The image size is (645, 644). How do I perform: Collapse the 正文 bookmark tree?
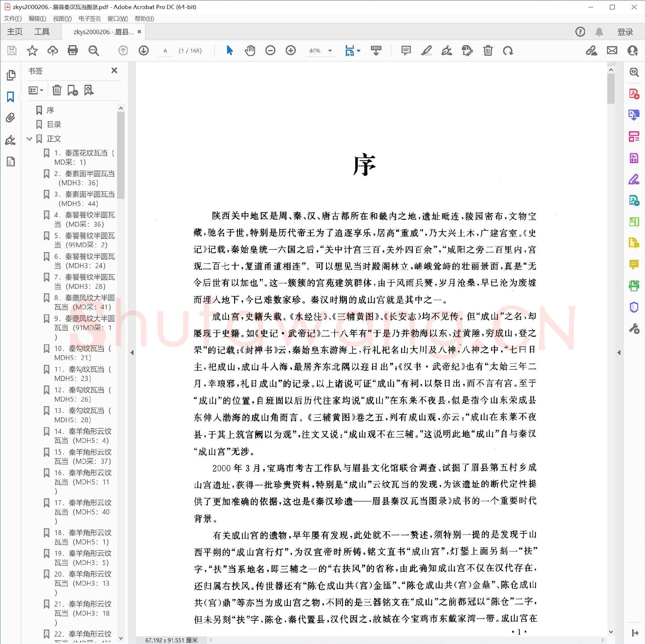29,139
